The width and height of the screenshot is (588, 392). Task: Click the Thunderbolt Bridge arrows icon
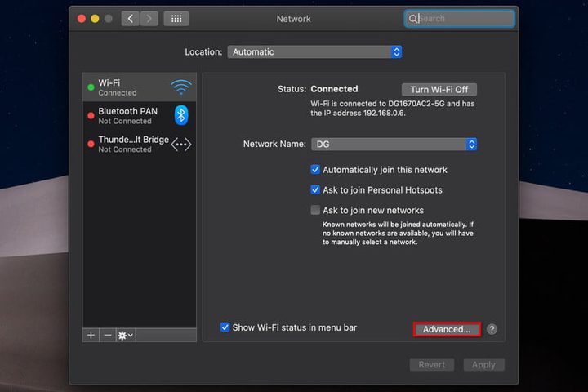(x=181, y=144)
